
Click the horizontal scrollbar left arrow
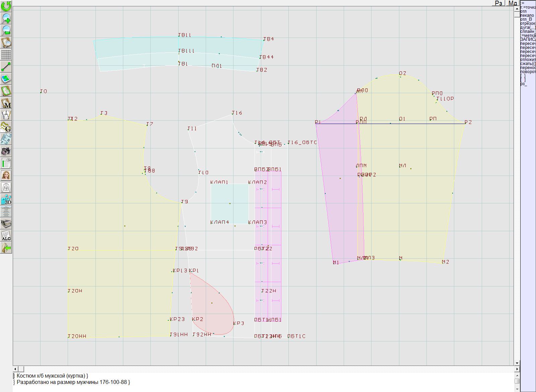(15, 369)
